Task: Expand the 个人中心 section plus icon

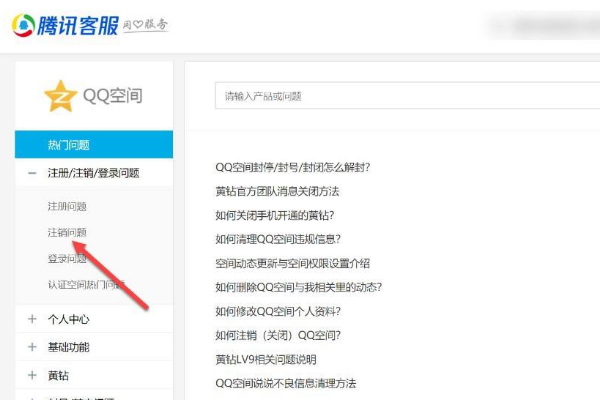Action: tap(32, 319)
